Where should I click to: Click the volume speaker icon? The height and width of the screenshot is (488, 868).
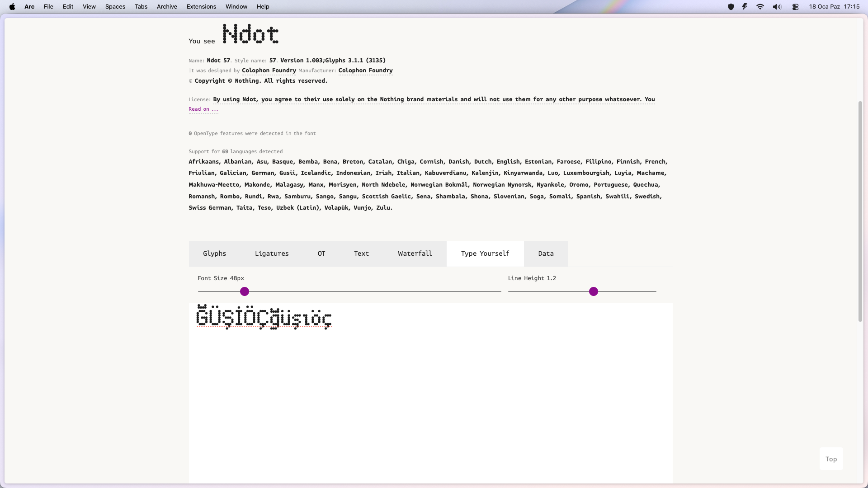777,7
